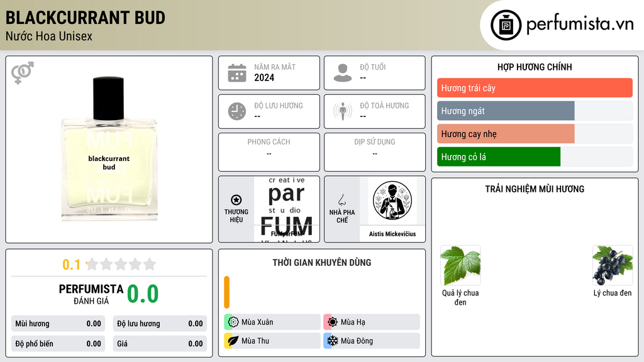Click the perfumista.vn bottle logo icon
Screen dimensions: 644x362
point(506,25)
